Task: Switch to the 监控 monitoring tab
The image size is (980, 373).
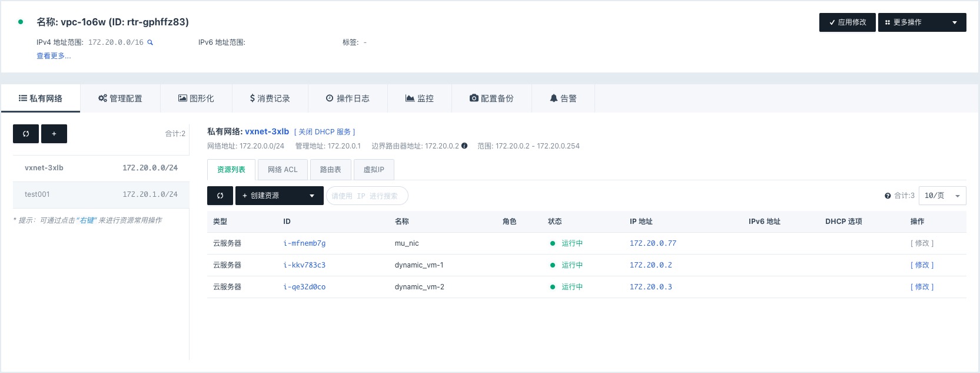Action: [x=420, y=98]
